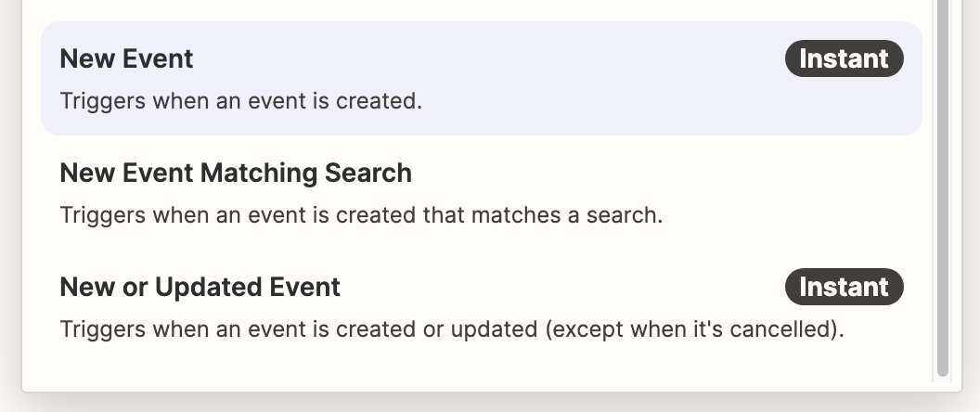Click the "New or Updated Event" heading
Screen dimensions: 980x412
point(200,287)
